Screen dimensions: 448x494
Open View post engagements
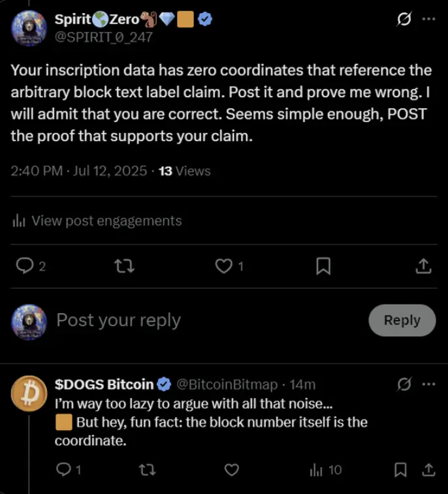(97, 221)
